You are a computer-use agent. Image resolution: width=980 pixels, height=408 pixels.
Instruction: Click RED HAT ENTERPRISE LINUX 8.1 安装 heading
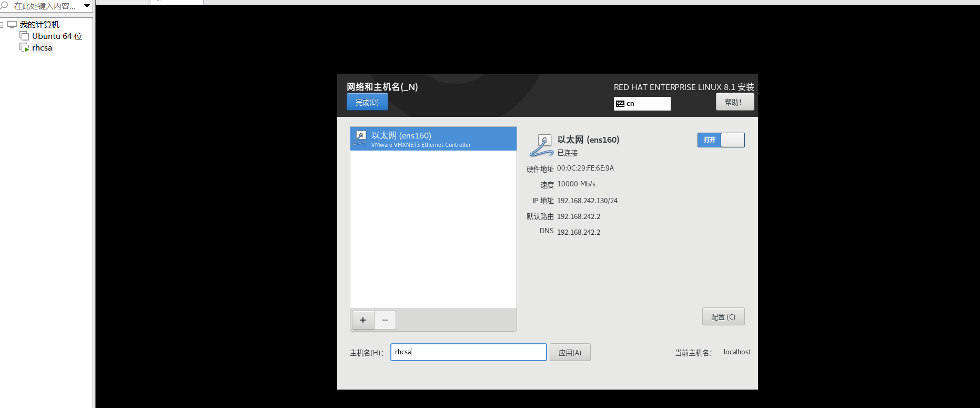coord(684,87)
